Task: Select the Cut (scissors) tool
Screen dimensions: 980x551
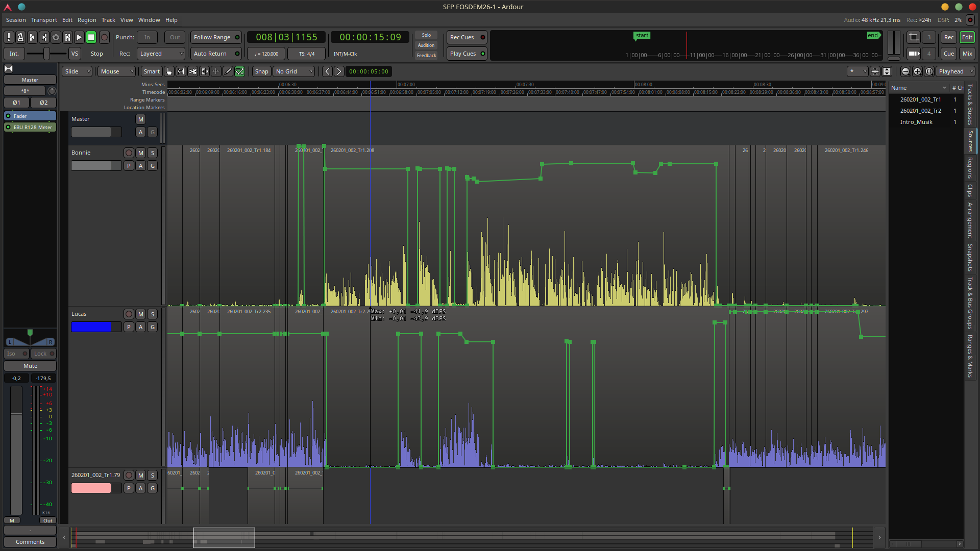Action: point(192,71)
